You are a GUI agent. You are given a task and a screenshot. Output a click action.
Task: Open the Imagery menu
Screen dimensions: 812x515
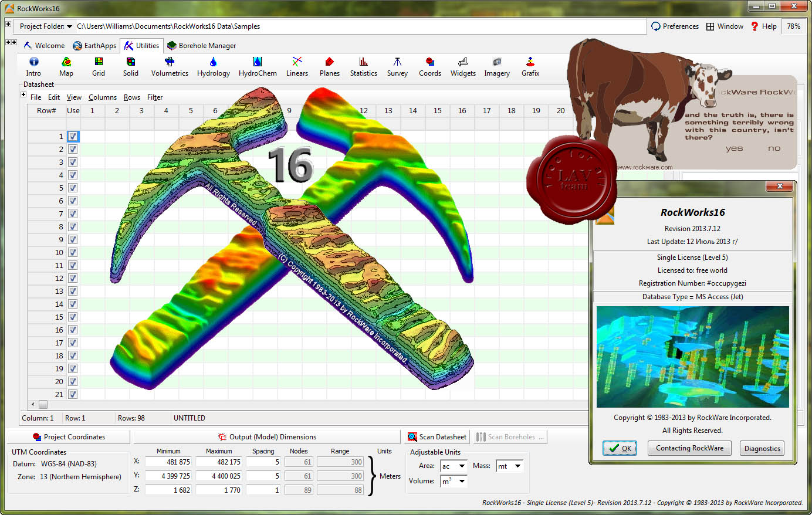tap(497, 66)
